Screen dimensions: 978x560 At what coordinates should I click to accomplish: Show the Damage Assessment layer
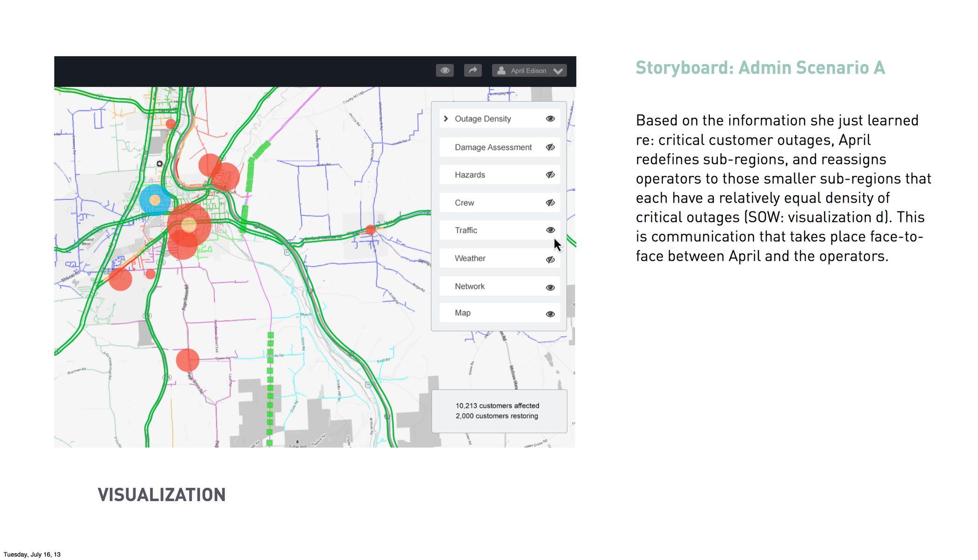[x=550, y=147]
